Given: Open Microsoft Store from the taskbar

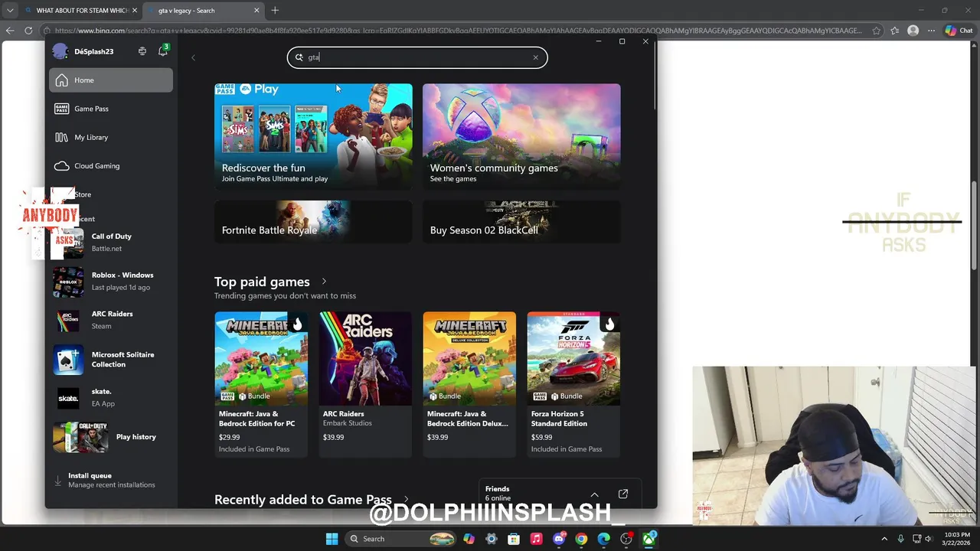Looking at the screenshot, I should point(514,539).
